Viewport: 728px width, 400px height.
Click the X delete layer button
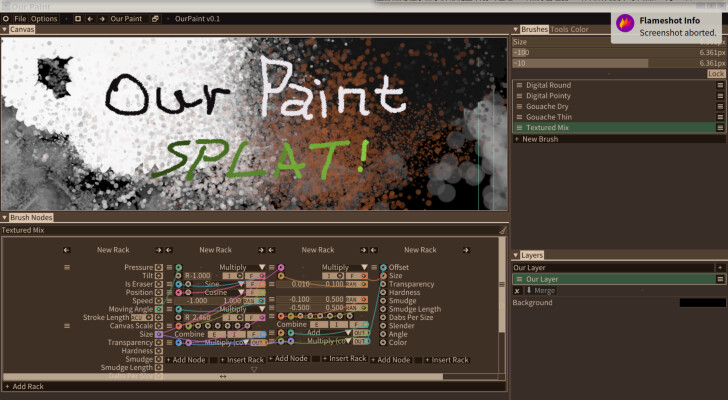[x=517, y=290]
